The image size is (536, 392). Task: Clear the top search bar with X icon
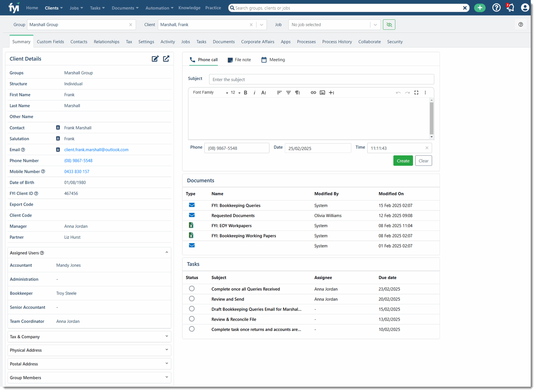click(x=465, y=8)
